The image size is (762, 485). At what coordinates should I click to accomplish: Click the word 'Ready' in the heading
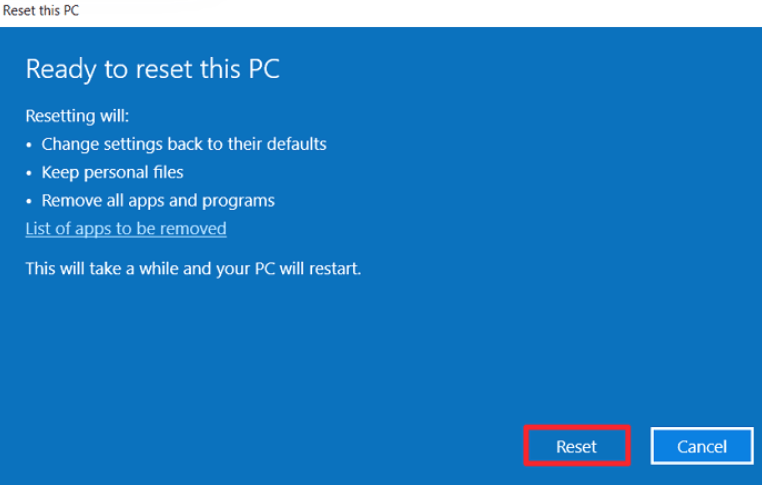coord(61,69)
